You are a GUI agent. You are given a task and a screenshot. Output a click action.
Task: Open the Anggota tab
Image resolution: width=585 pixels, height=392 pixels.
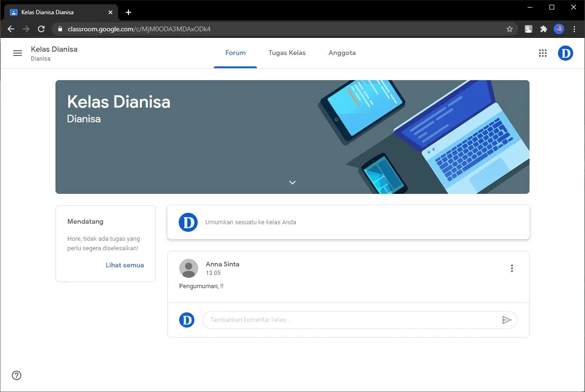coord(342,53)
